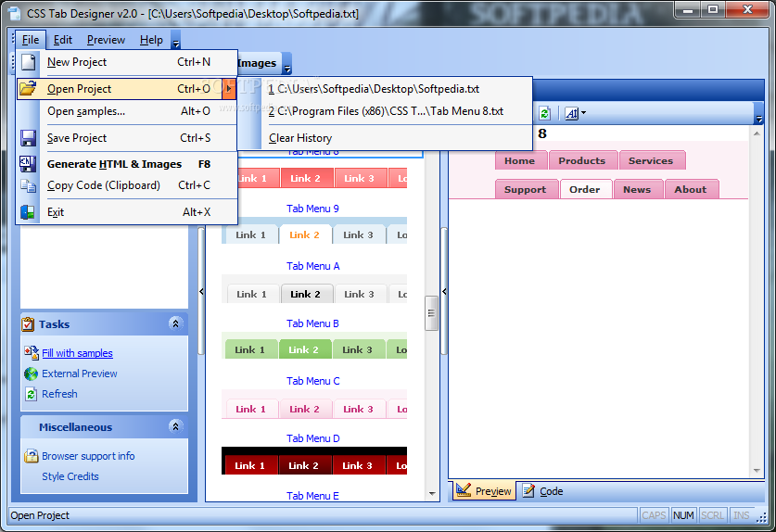Click the Refresh icon in Tasks panel
This screenshot has height=532, width=776.
click(32, 394)
